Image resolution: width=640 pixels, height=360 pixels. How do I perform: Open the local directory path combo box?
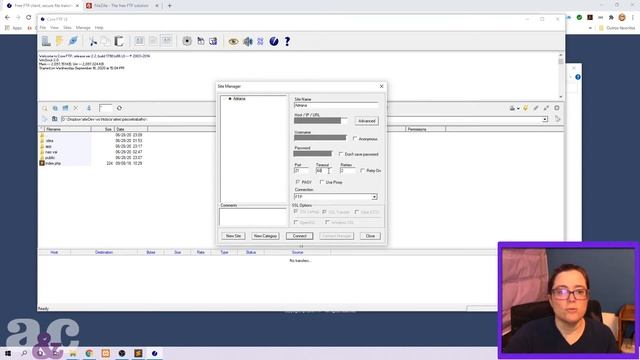tap(138, 119)
